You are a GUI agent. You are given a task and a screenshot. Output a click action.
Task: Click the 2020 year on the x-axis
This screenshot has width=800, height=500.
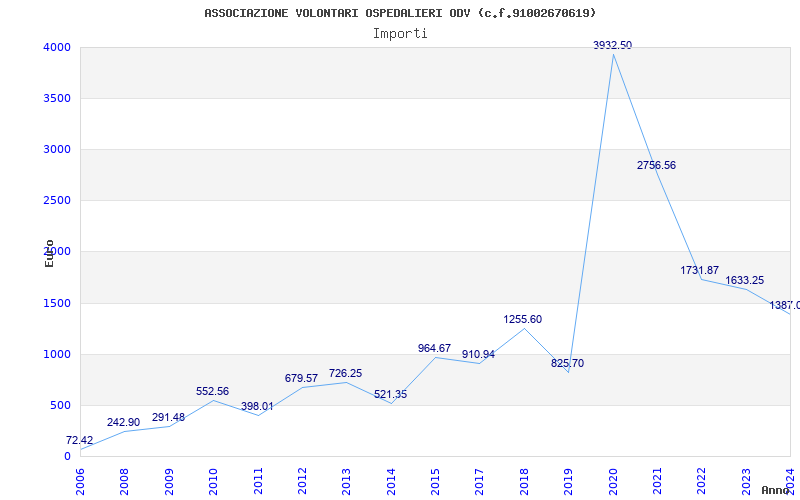(x=613, y=480)
